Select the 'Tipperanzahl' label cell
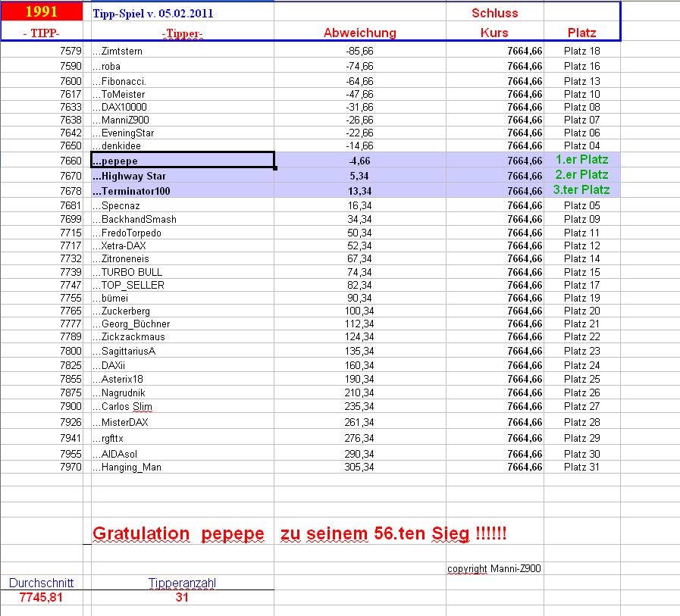 (x=182, y=583)
